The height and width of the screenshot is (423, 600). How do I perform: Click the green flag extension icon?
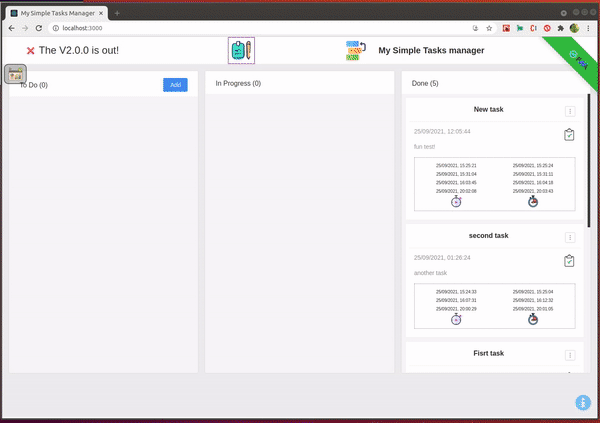(x=520, y=28)
